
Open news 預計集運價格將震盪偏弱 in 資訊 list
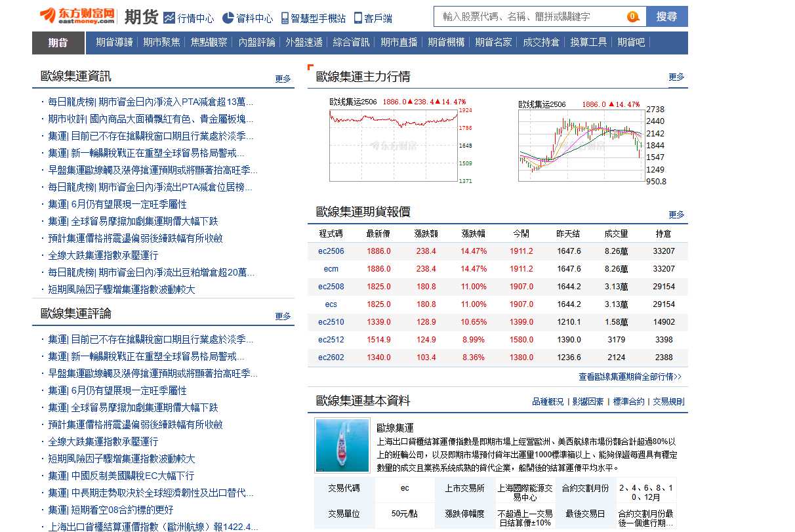[x=135, y=238]
